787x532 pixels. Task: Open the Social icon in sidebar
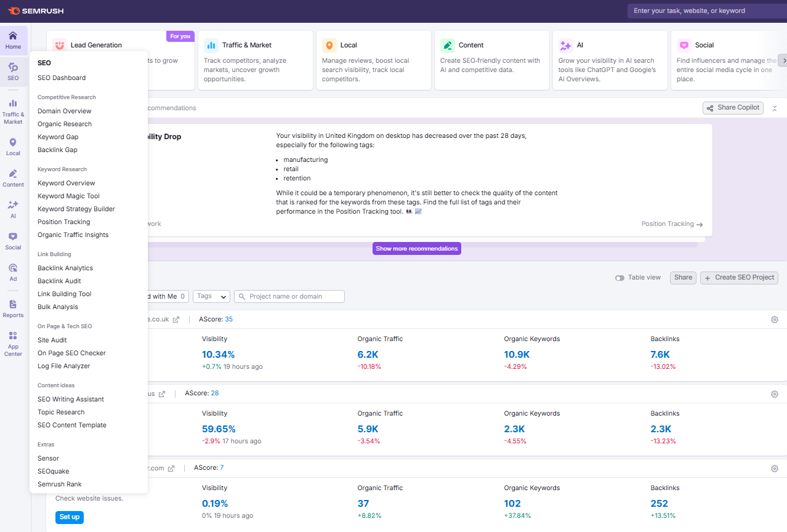pyautogui.click(x=13, y=237)
